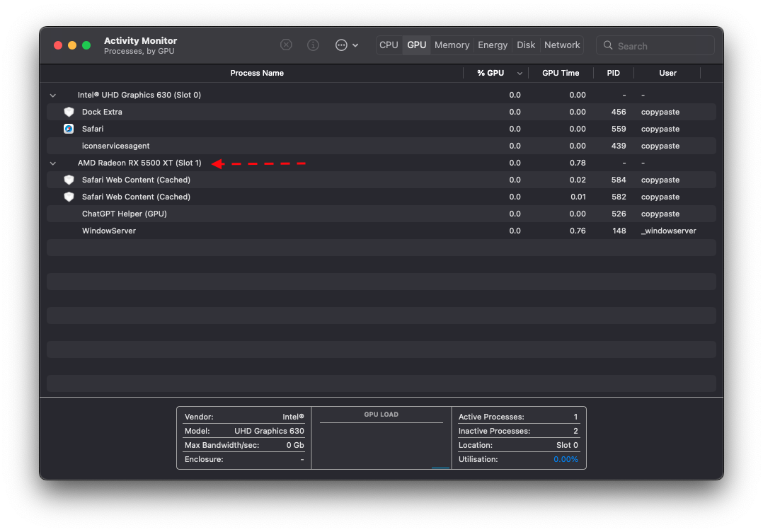Open the inspect process info icon
Viewport: 763px width, 532px height.
coord(313,45)
